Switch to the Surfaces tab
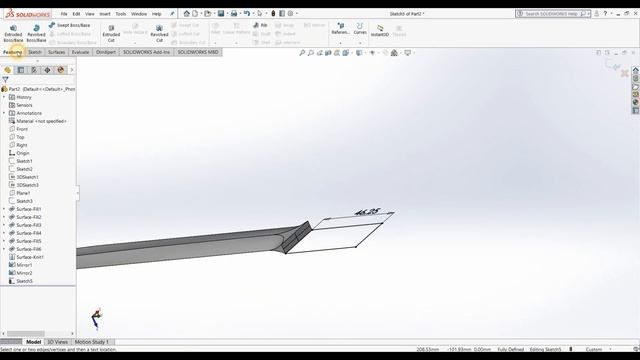The width and height of the screenshot is (640, 360). 56,52
